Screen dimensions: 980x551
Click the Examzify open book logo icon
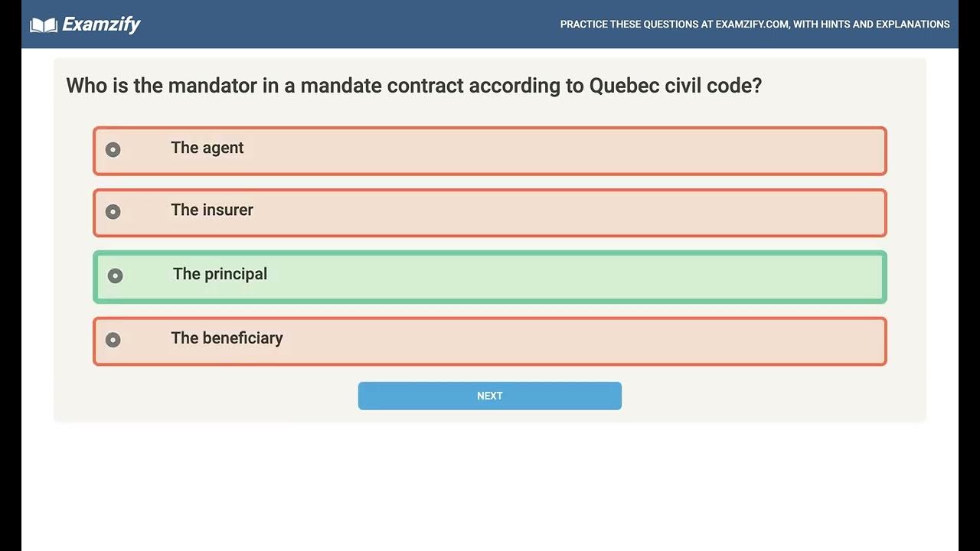[44, 25]
